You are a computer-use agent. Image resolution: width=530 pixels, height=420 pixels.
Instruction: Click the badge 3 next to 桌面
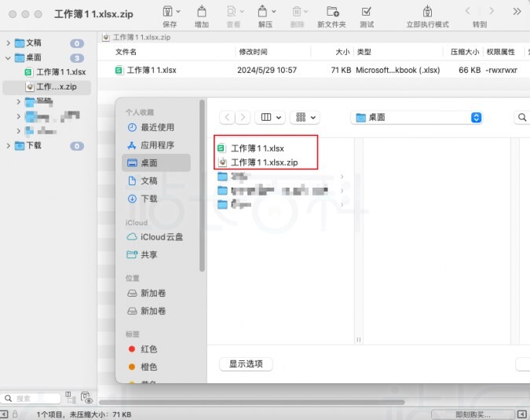[77, 58]
